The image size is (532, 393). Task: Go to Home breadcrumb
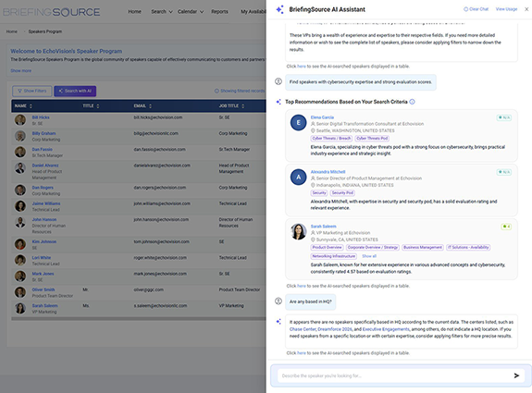11,31
